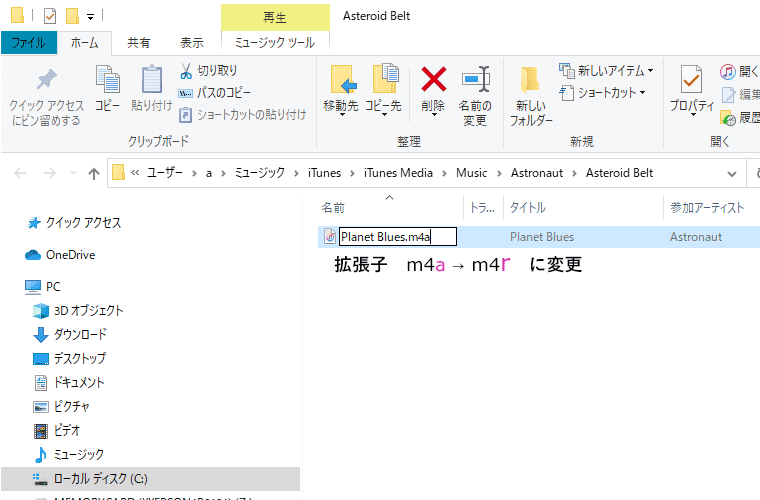760x500 pixels.
Task: Switch to the View (表示) tab
Action: [192, 43]
